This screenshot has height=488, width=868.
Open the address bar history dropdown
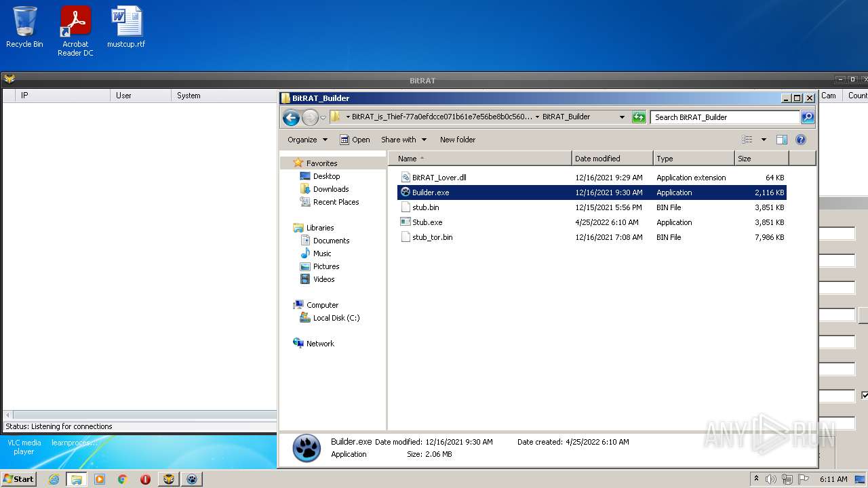pos(622,117)
